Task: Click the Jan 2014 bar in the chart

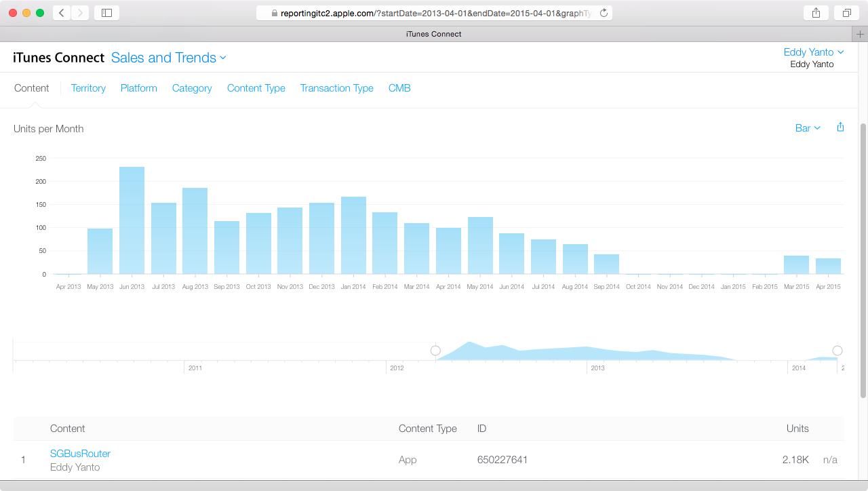Action: click(353, 235)
